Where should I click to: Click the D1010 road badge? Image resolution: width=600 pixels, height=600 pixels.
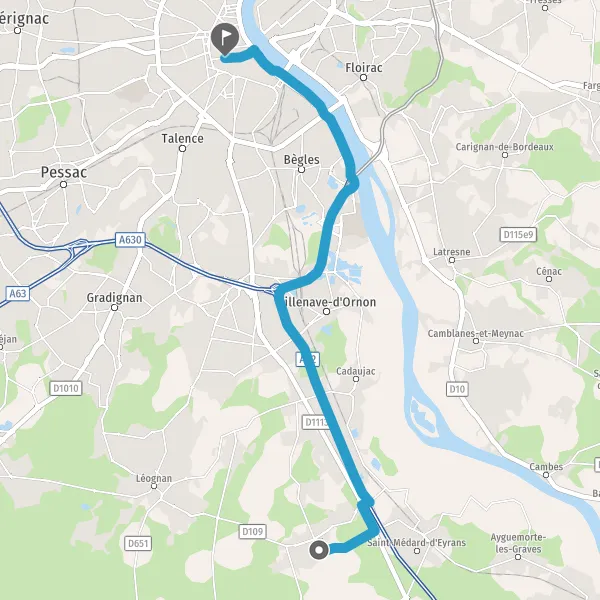click(66, 388)
